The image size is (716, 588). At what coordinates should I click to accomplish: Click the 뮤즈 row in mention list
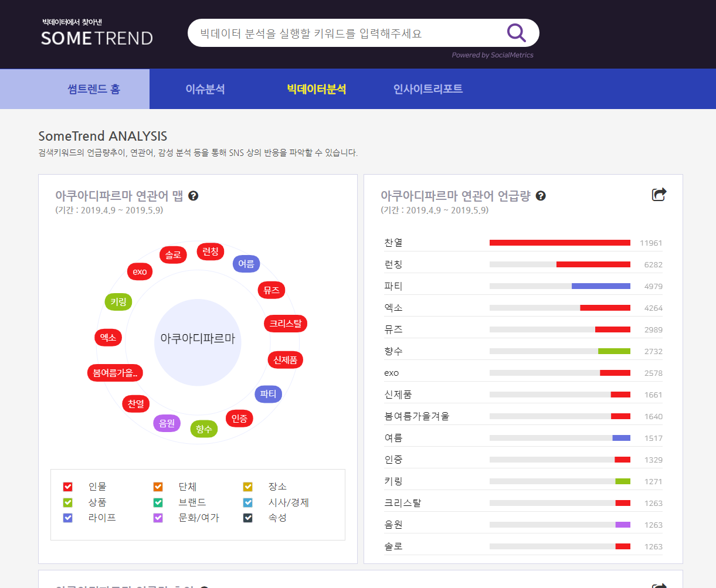click(x=523, y=329)
